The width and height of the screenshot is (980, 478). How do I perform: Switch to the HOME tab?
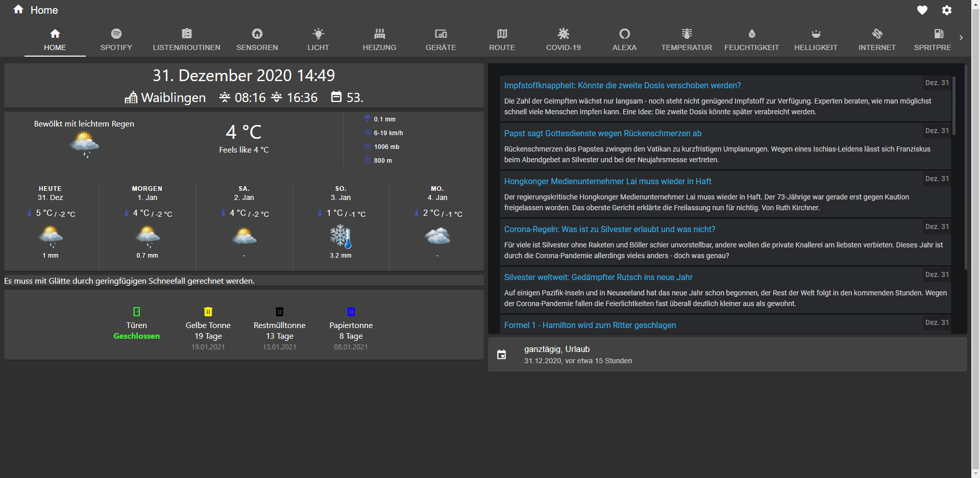click(55, 40)
